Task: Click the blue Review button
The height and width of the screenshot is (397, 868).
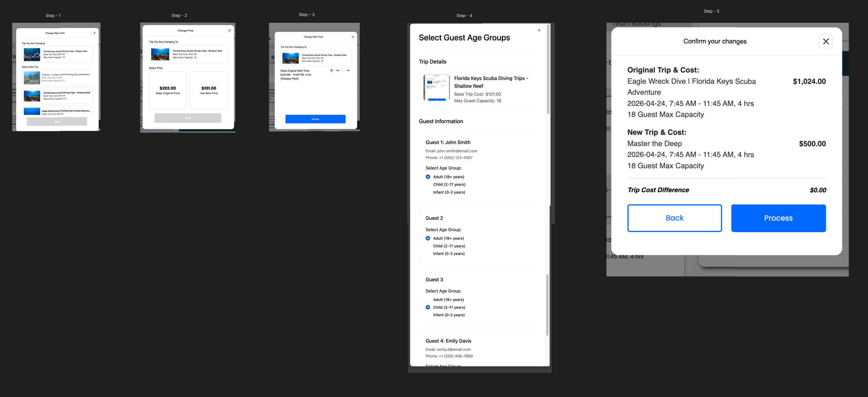Action: coord(315,119)
